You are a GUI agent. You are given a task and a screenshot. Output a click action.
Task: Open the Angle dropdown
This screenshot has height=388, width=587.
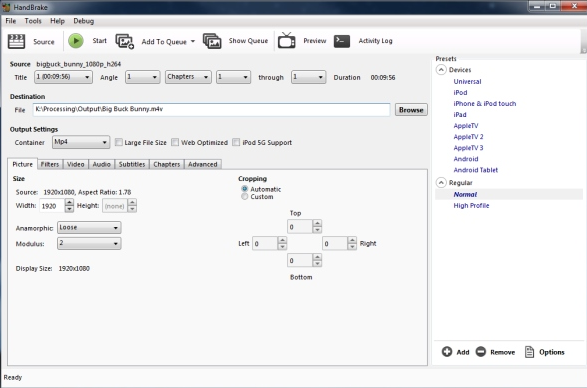[x=143, y=77]
